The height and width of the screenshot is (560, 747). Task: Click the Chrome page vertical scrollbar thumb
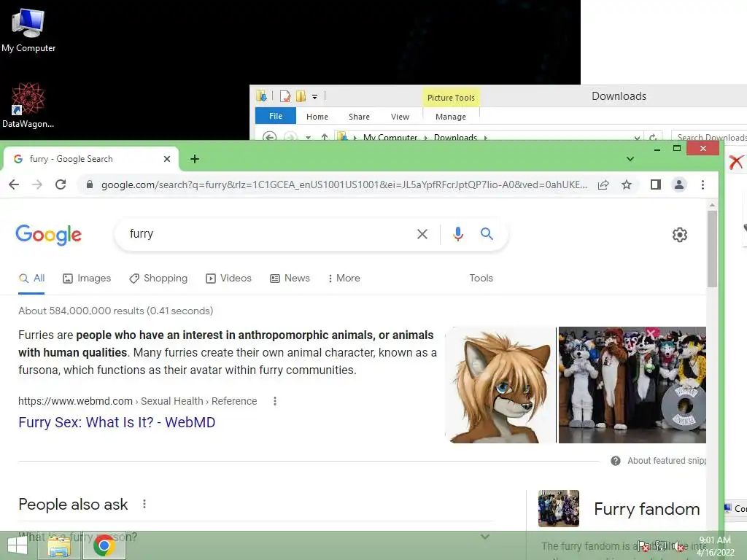tap(712, 249)
